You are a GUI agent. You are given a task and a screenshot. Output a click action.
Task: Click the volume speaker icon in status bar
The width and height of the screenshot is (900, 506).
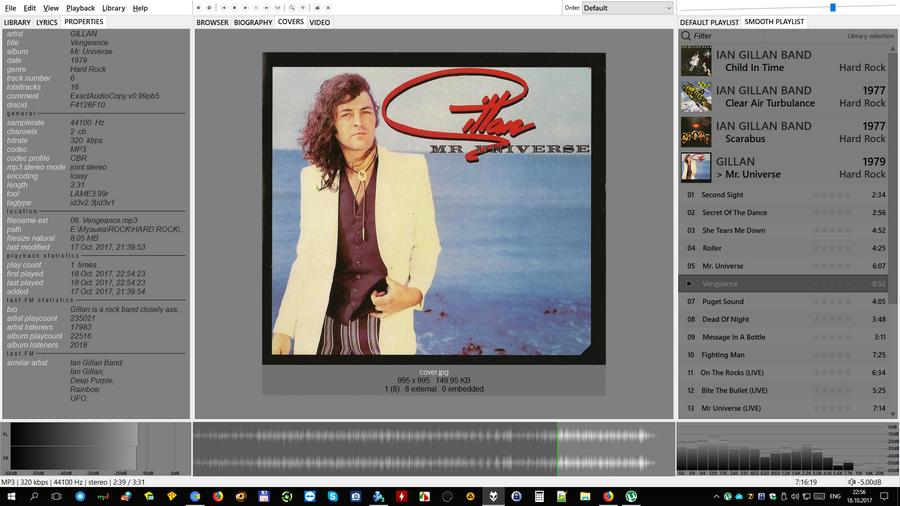click(x=852, y=482)
